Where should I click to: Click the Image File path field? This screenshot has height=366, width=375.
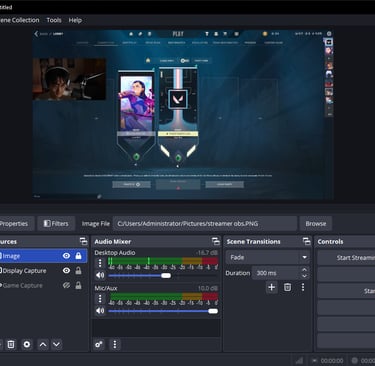click(x=205, y=224)
